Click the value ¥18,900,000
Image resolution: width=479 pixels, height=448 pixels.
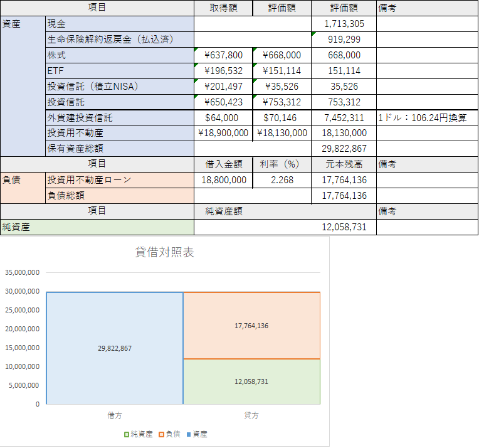pos(223,133)
